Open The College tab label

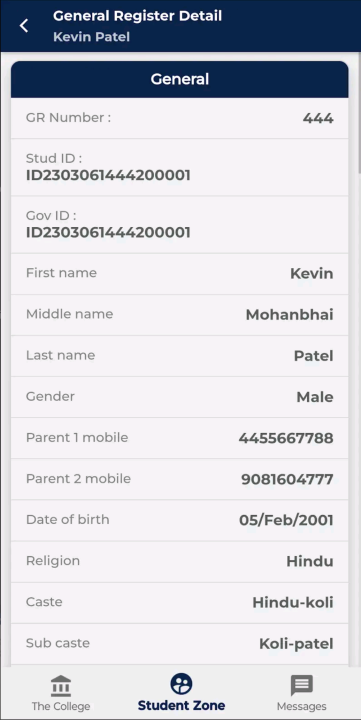pos(61,706)
